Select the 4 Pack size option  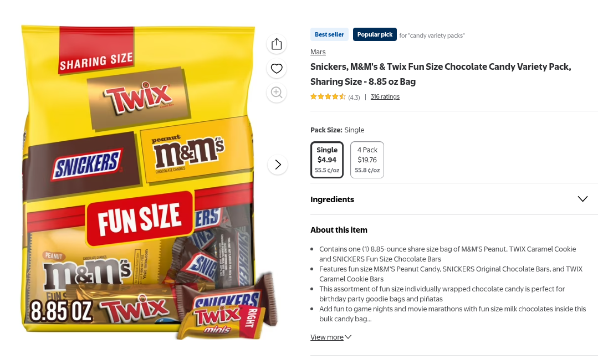tap(367, 160)
